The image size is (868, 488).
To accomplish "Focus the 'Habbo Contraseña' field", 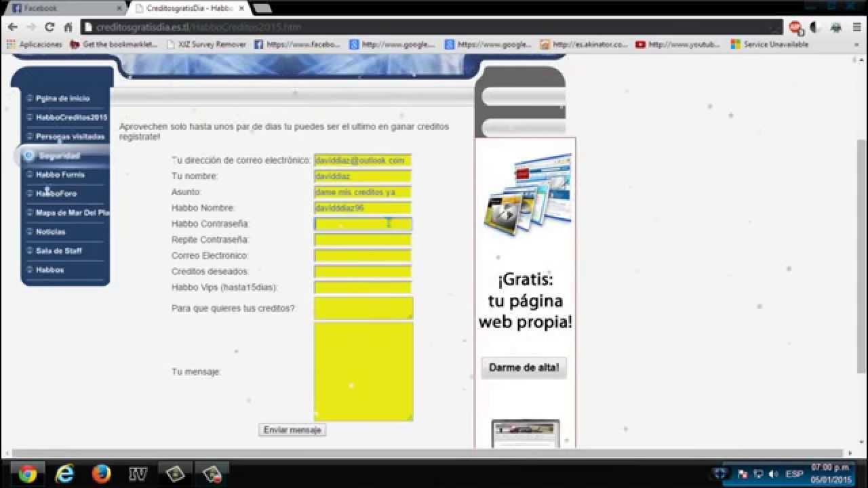I will 363,224.
